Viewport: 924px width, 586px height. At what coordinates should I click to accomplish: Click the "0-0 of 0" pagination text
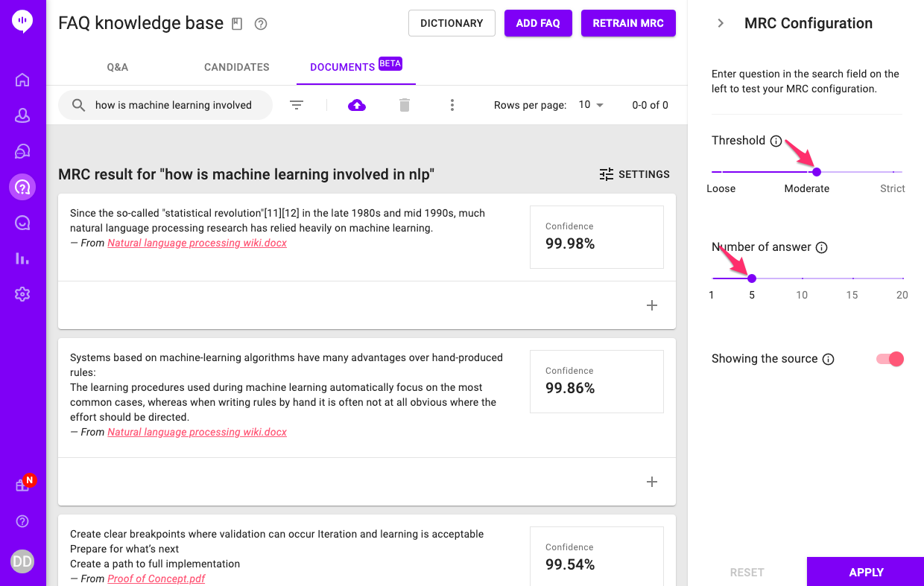pos(650,105)
